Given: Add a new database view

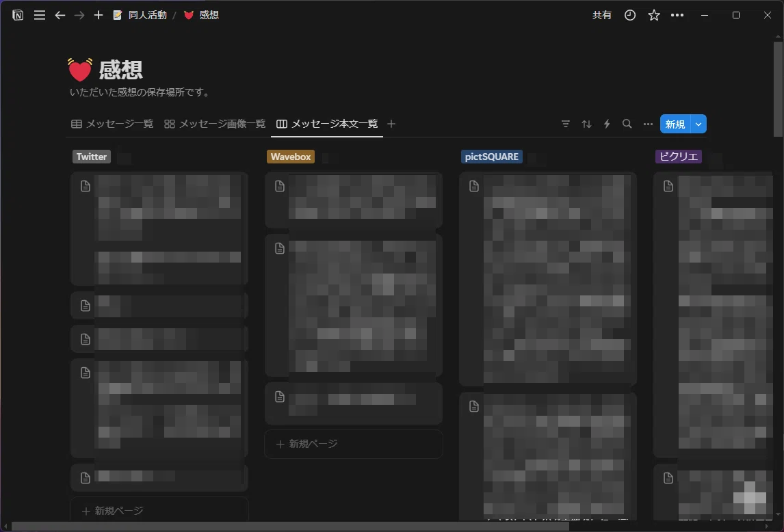Looking at the screenshot, I should [391, 124].
